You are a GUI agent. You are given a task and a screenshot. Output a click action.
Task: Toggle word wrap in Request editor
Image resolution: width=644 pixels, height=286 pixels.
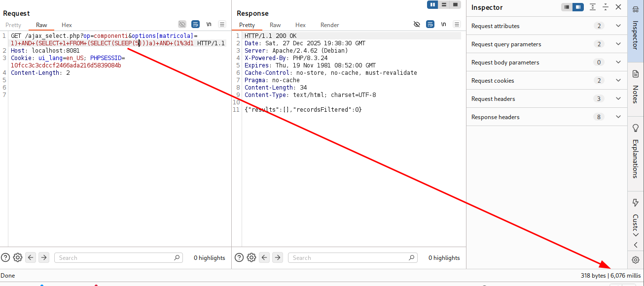point(195,24)
